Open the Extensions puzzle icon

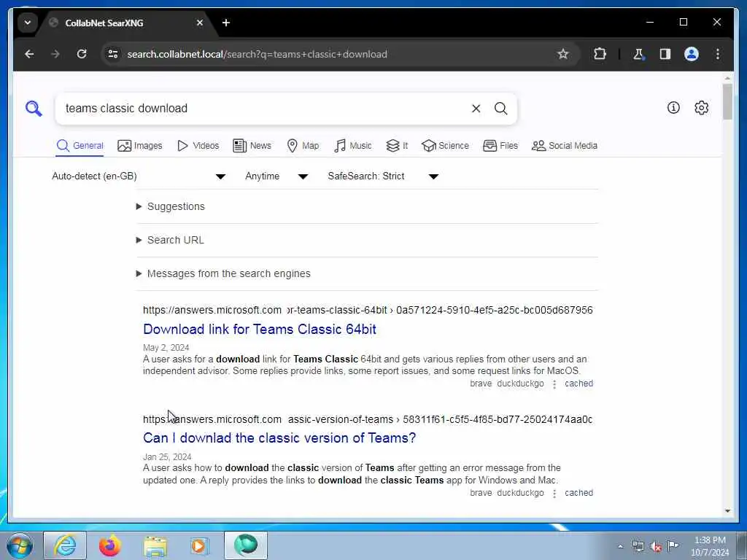pos(600,54)
